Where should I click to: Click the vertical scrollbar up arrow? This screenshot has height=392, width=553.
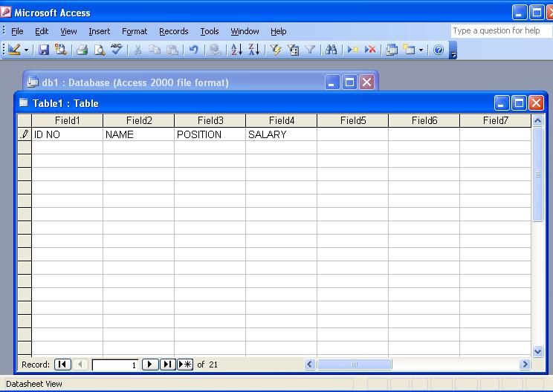click(537, 121)
